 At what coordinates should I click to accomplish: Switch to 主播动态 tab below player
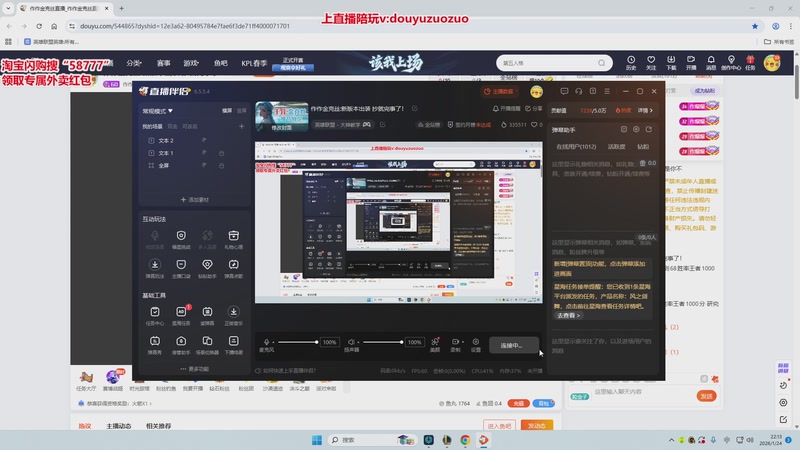point(118,426)
